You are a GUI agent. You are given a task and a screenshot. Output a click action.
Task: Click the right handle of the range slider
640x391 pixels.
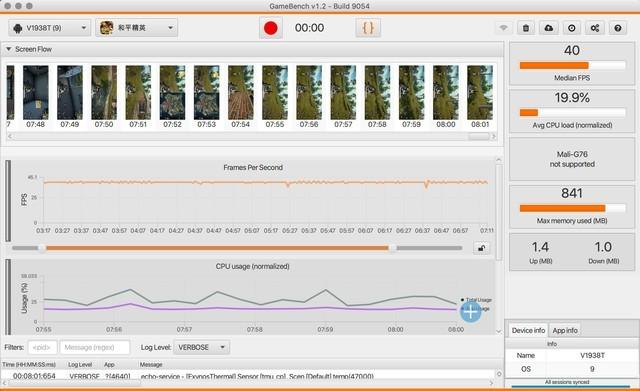coord(392,248)
